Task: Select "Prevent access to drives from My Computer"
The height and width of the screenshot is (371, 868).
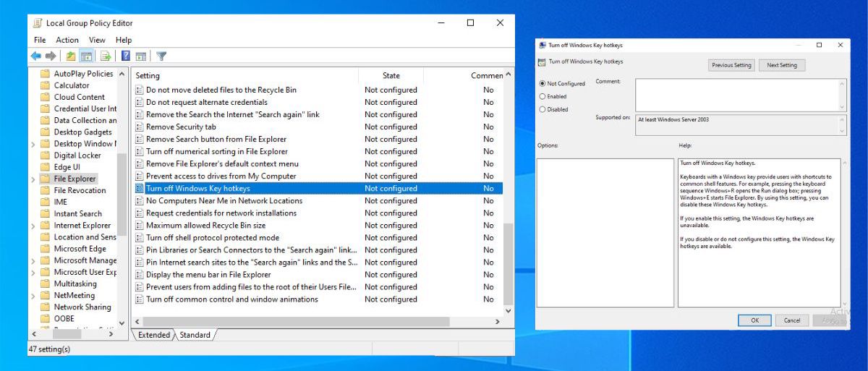Action: click(x=221, y=176)
